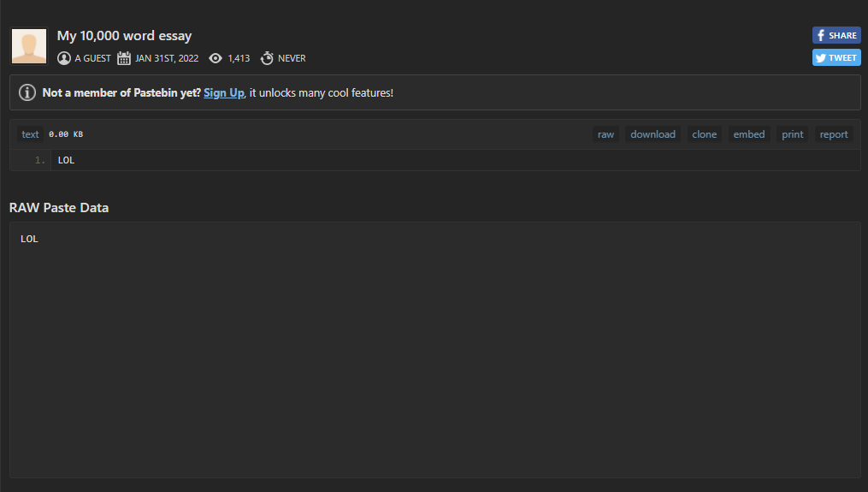Click the eye views icon
The width and height of the screenshot is (868, 492).
[x=216, y=58]
